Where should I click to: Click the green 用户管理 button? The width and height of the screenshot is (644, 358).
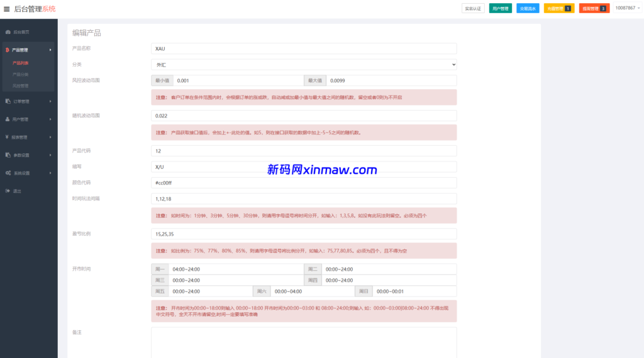[x=500, y=9]
